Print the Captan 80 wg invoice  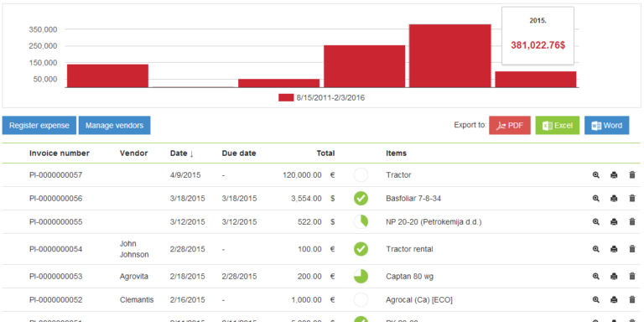(x=614, y=277)
